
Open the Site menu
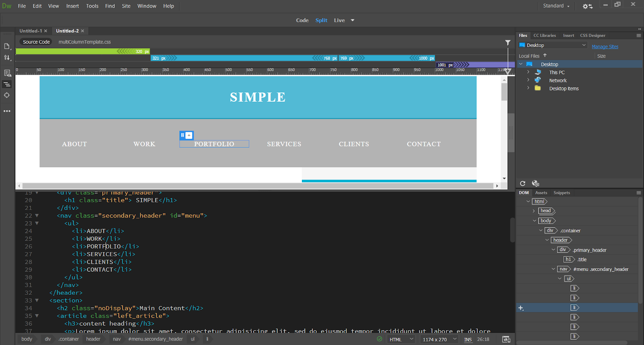[x=126, y=6]
